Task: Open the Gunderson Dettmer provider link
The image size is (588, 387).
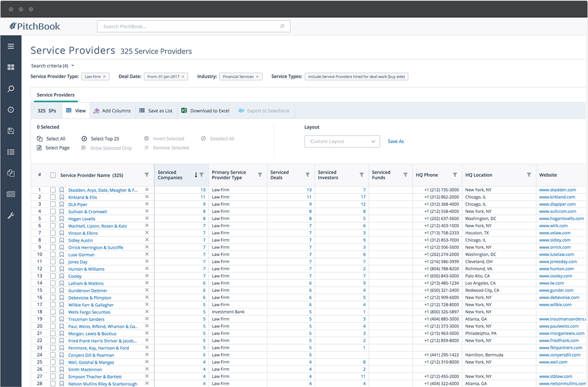Action: click(88, 290)
